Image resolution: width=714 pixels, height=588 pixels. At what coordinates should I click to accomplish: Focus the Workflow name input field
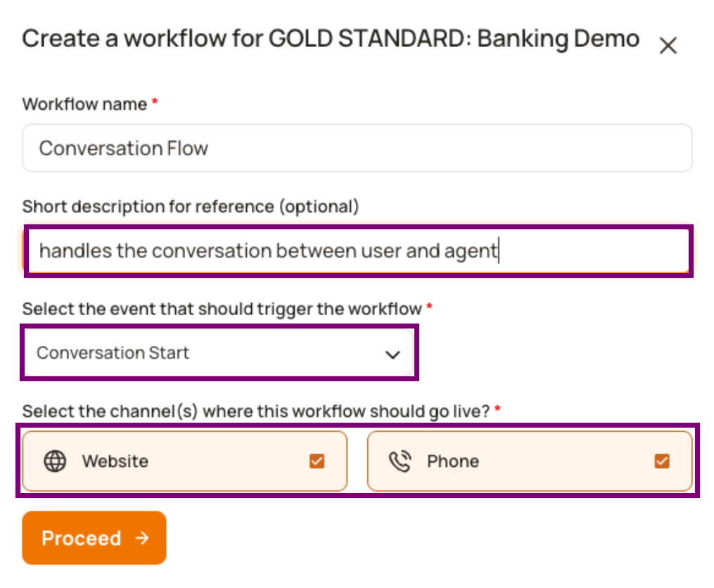(x=357, y=148)
